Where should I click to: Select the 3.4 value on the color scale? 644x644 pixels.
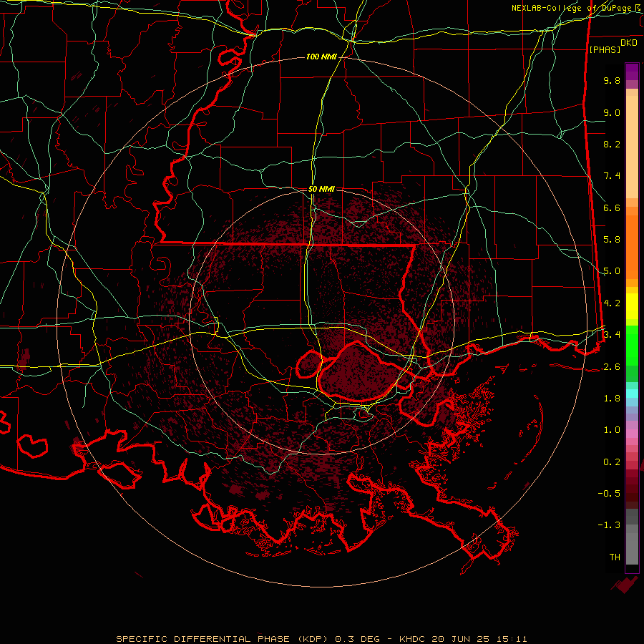(612, 335)
